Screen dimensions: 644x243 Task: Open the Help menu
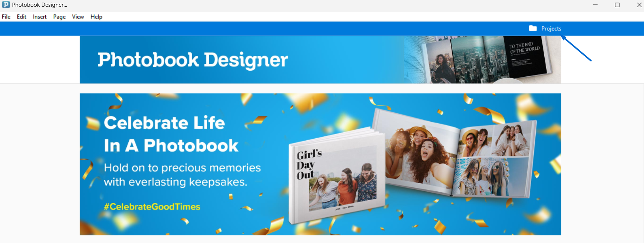point(96,17)
